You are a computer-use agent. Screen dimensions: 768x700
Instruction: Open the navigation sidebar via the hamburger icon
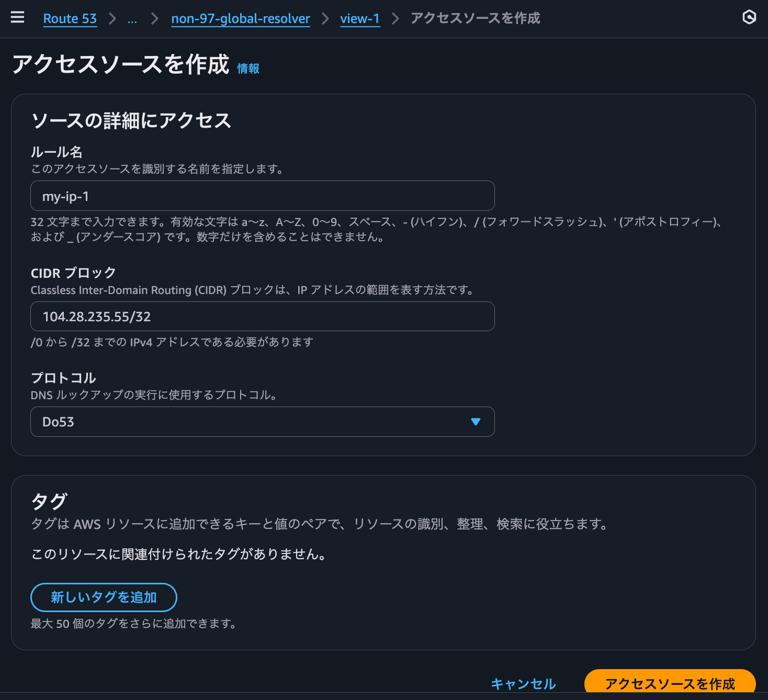tap(17, 17)
